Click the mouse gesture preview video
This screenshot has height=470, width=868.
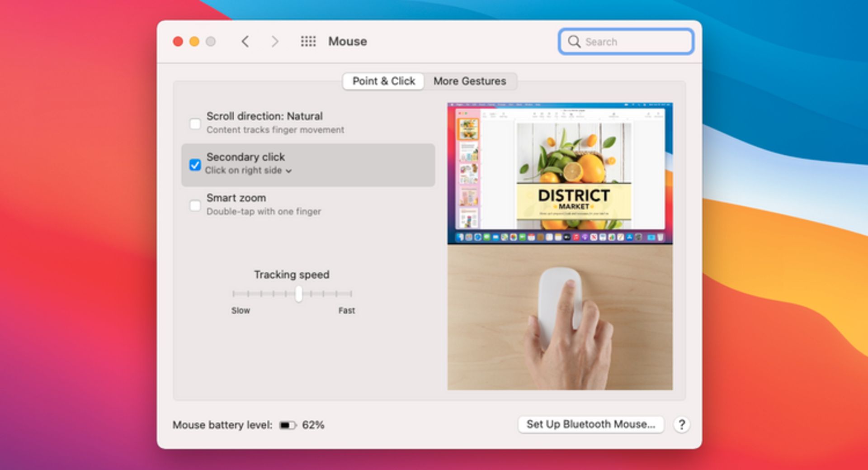coord(560,246)
